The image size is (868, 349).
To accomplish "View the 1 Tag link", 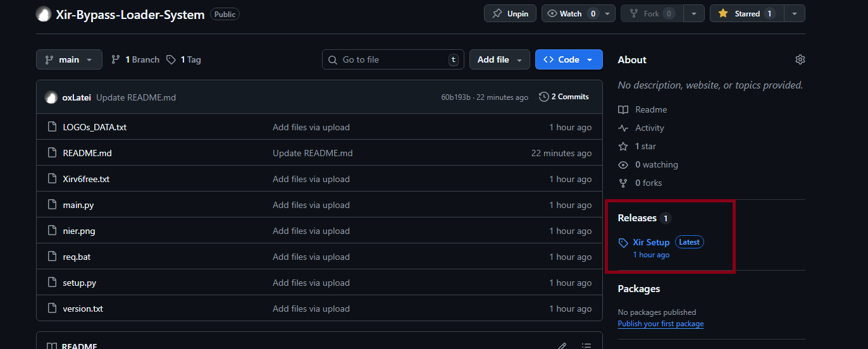I will [183, 59].
